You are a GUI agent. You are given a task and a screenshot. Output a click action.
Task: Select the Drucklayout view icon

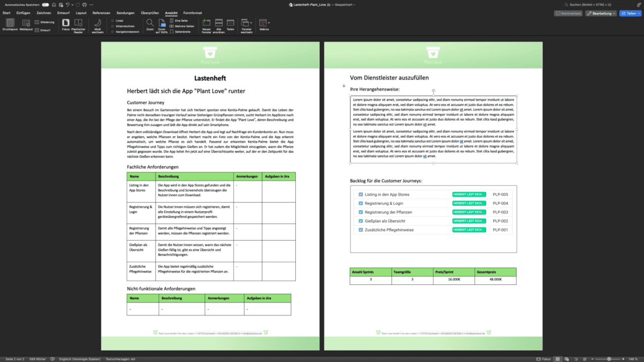pos(10,23)
